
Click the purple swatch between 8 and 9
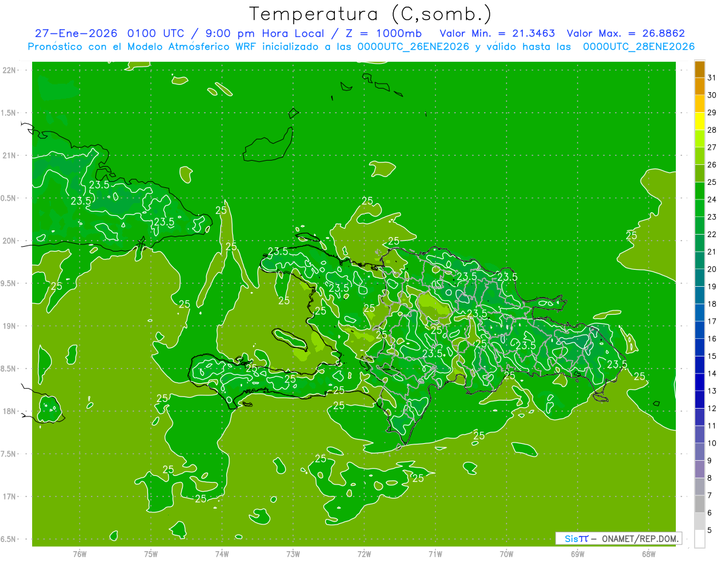pos(699,469)
